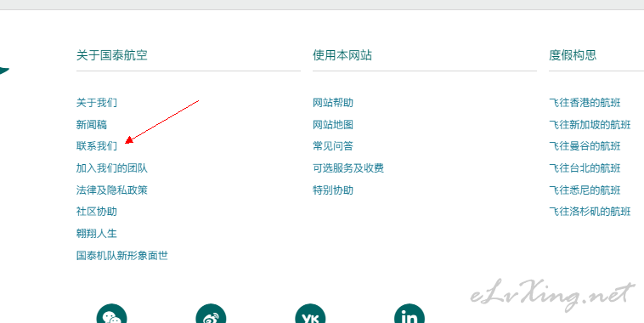This screenshot has width=644, height=323.
Task: Open the Weibo social icon
Action: (211, 314)
